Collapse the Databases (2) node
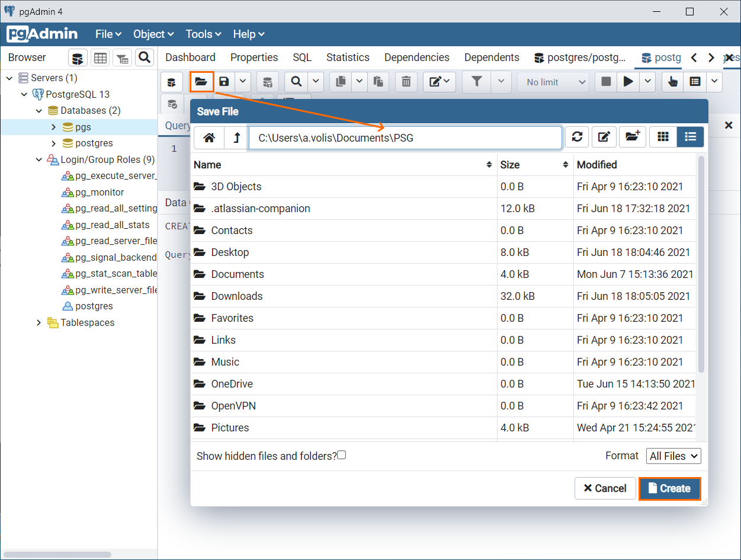This screenshot has width=741, height=560. (x=39, y=111)
